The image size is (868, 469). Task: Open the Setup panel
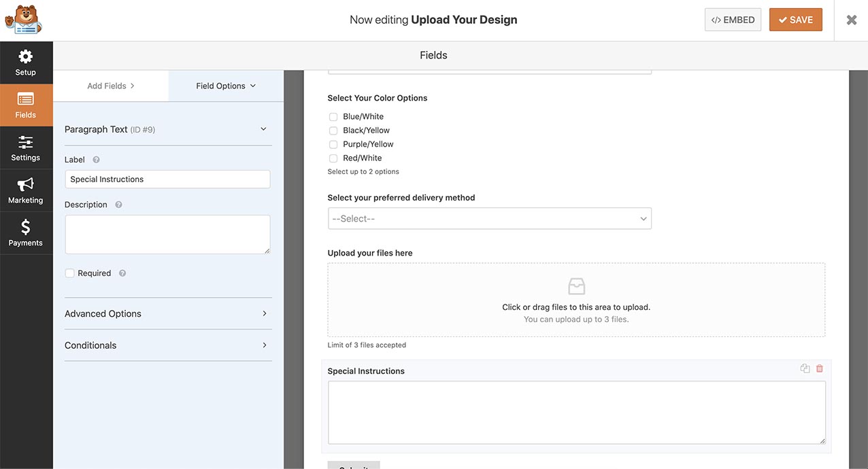[x=25, y=63]
